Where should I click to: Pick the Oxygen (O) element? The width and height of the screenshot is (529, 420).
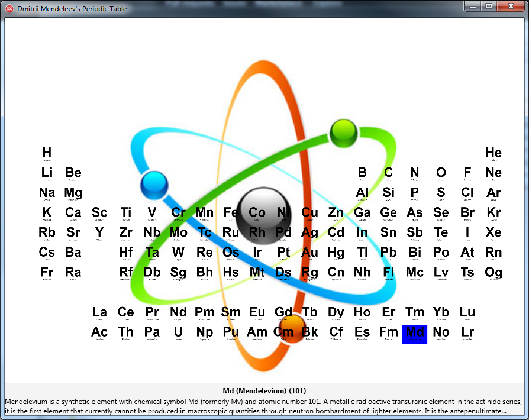441,173
